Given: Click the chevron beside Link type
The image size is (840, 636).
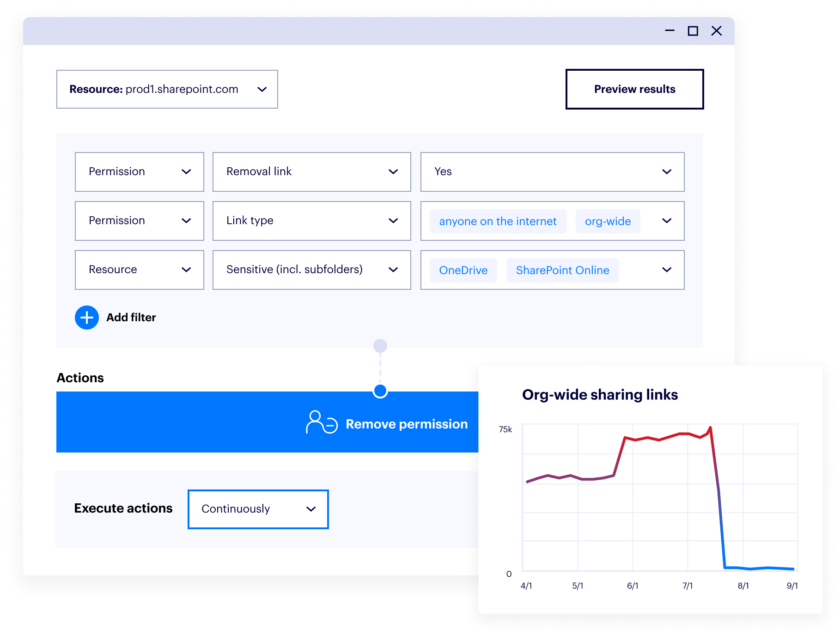Looking at the screenshot, I should tap(393, 220).
